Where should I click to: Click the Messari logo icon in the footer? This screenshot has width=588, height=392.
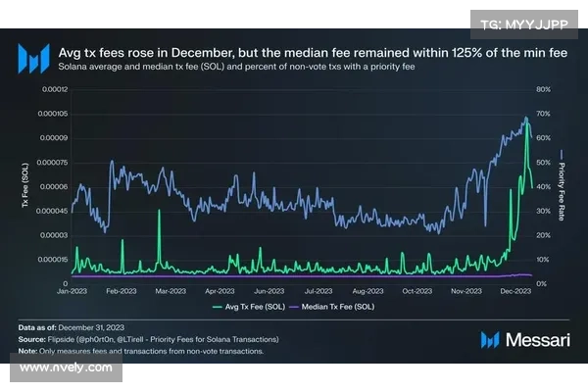(x=490, y=340)
